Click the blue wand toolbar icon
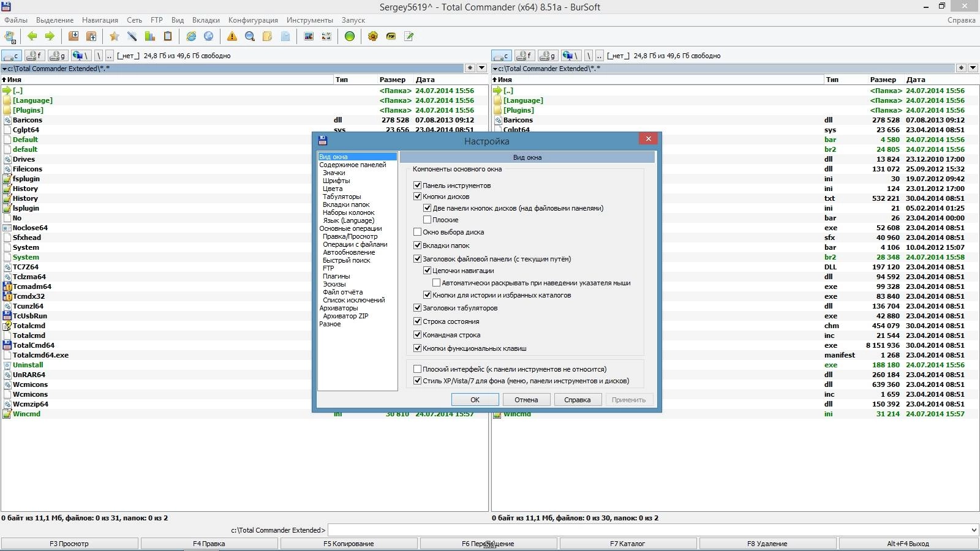Screen dimensions: 980x551 coord(132,37)
